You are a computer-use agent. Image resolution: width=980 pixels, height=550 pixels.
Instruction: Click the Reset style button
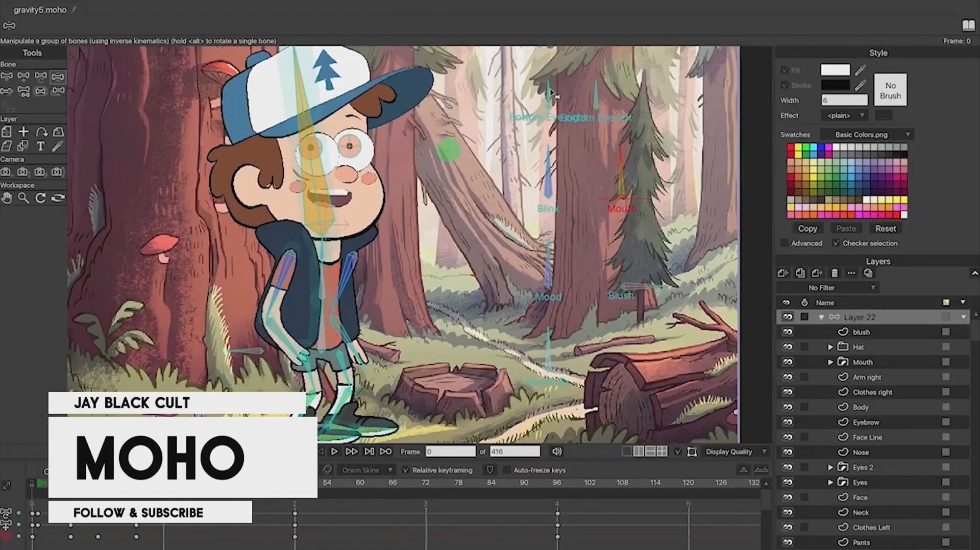click(x=886, y=229)
